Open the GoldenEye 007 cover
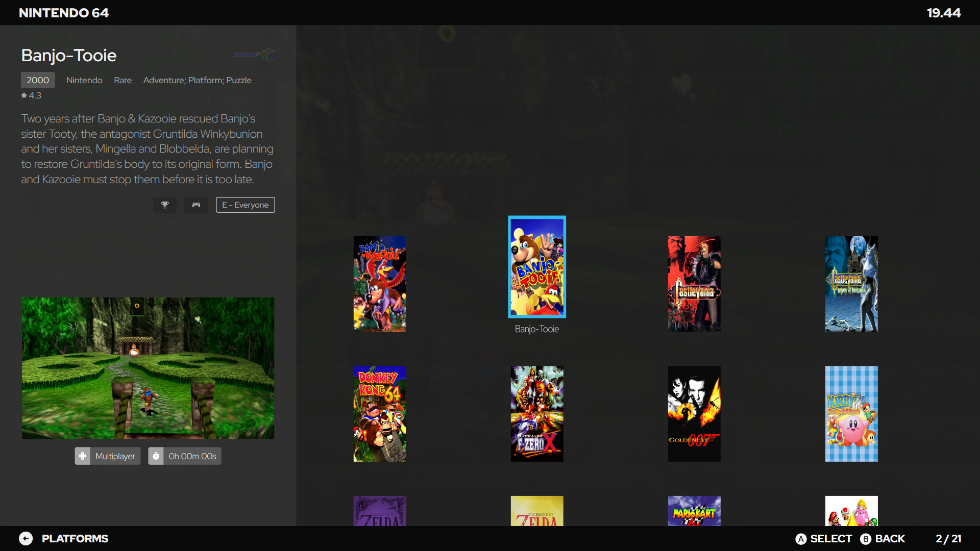980x551 pixels. point(694,414)
